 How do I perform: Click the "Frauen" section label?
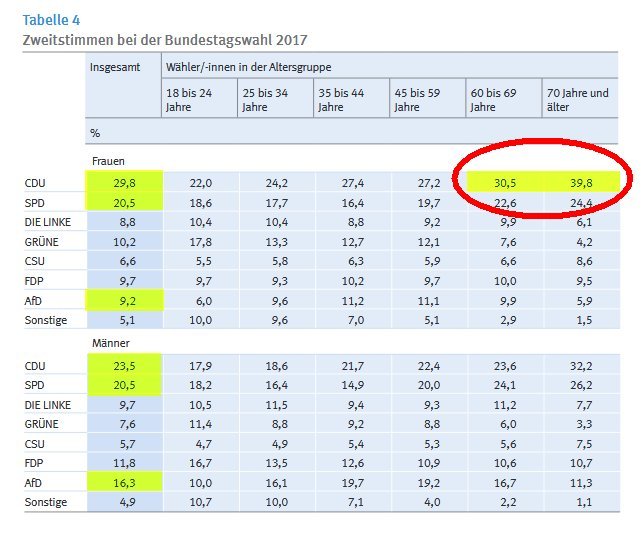coord(107,161)
